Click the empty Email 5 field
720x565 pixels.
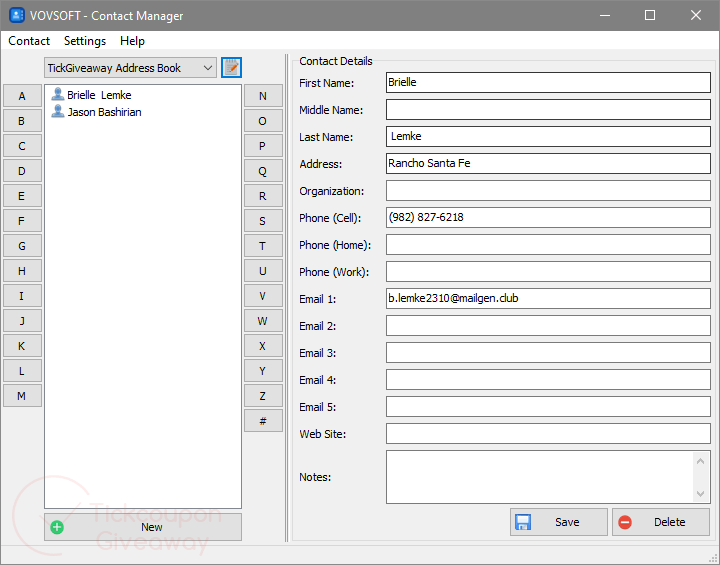pyautogui.click(x=548, y=407)
